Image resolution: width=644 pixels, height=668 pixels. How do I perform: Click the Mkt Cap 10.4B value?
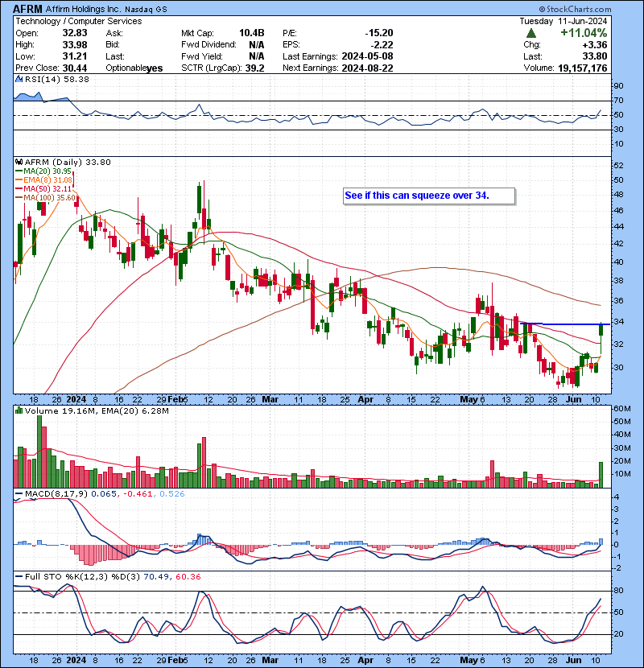[x=251, y=33]
